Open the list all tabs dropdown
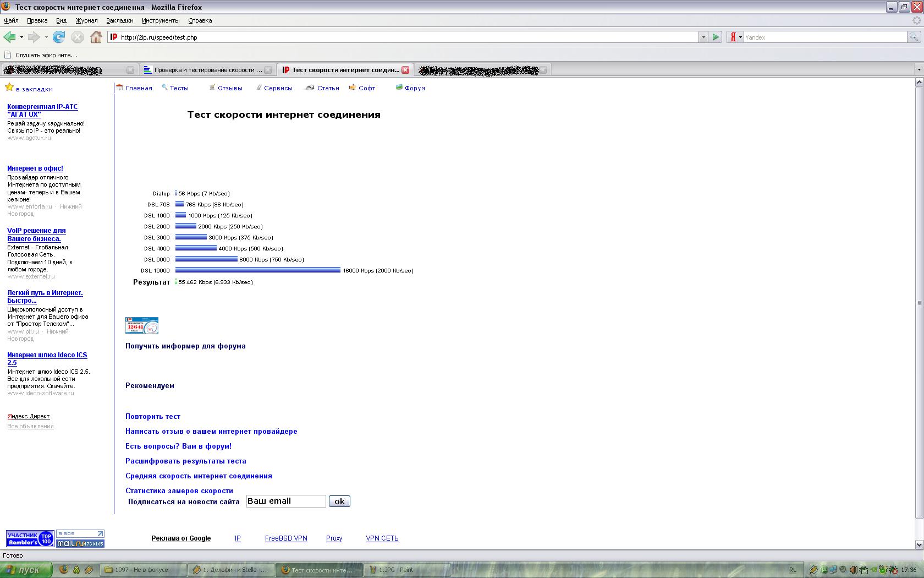This screenshot has height=578, width=924. point(919,70)
